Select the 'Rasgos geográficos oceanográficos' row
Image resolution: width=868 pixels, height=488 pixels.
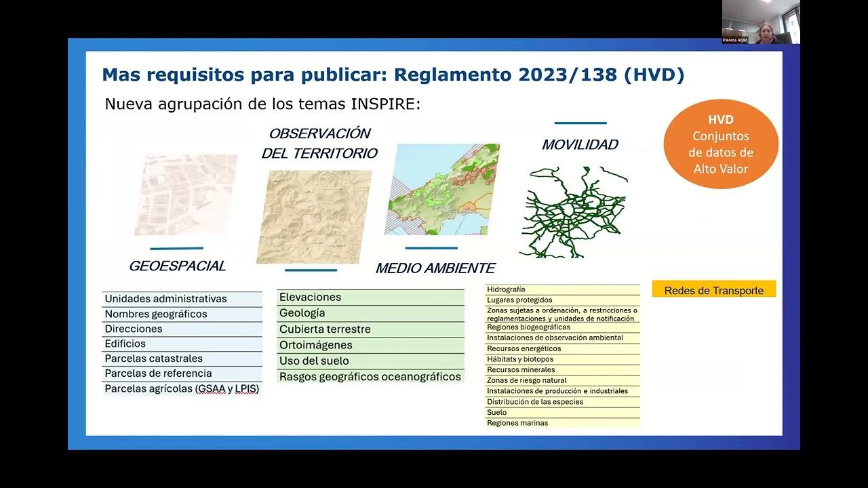click(370, 377)
